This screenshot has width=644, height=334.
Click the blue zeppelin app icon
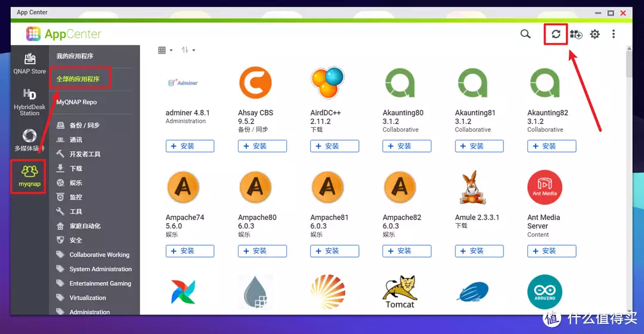[473, 292]
